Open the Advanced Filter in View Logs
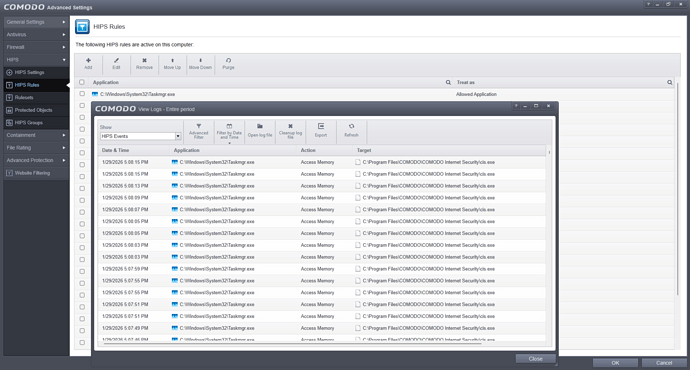The image size is (690, 370). click(x=198, y=131)
